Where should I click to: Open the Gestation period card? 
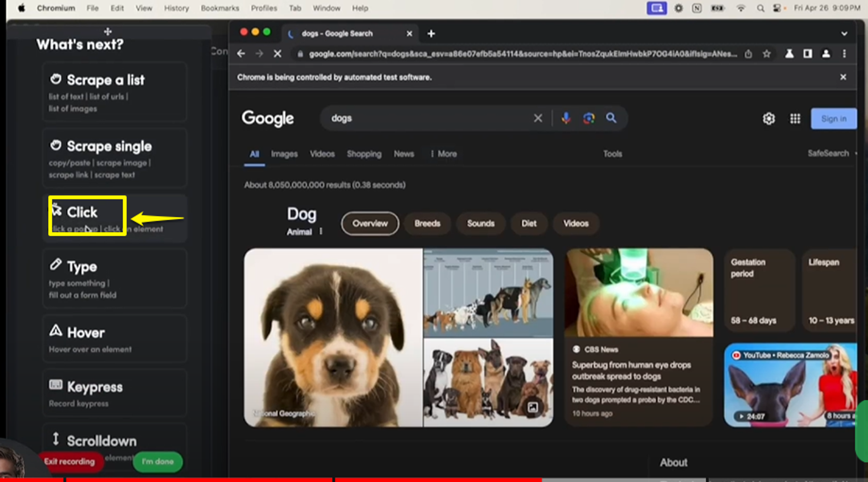[x=760, y=291]
